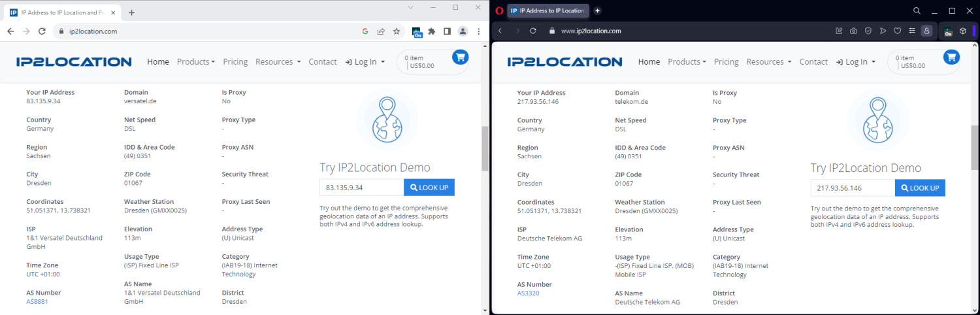The width and height of the screenshot is (980, 315).
Task: Go to Home in Chrome window navbar
Action: tap(158, 61)
